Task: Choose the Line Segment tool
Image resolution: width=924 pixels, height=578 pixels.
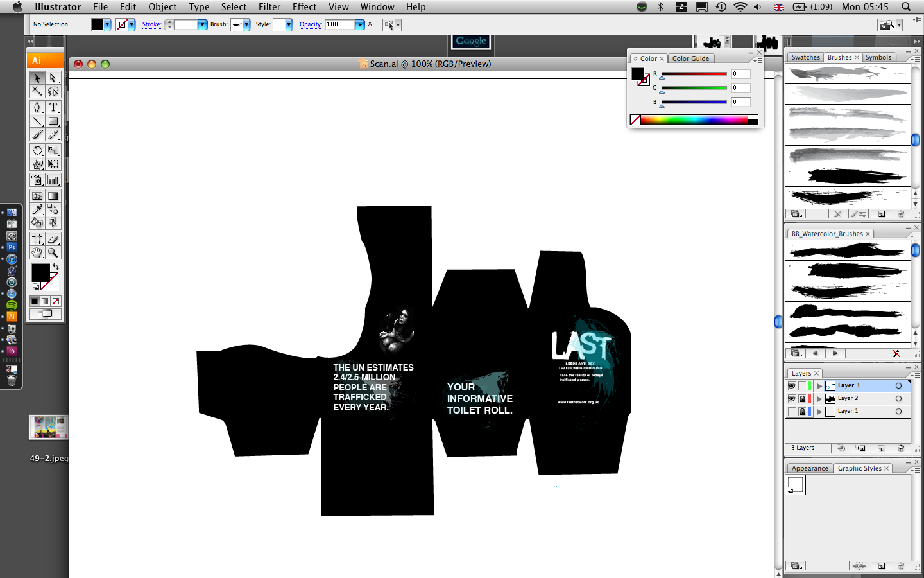Action: click(x=37, y=121)
